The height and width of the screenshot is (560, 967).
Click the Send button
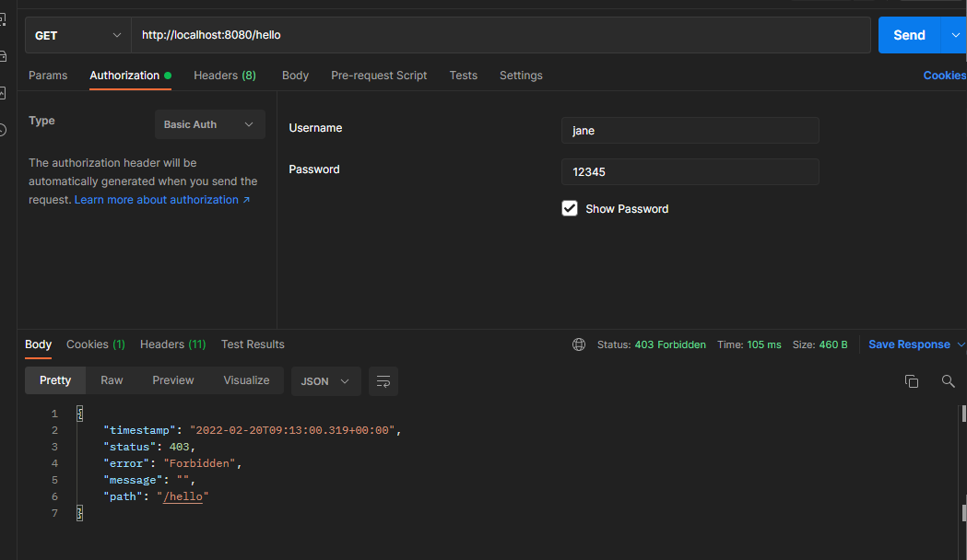pos(910,35)
